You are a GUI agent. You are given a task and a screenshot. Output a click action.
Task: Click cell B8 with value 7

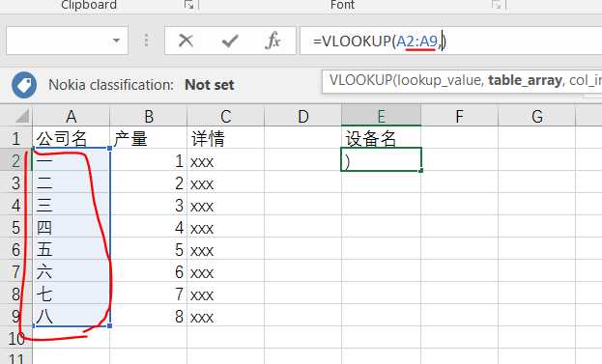click(149, 294)
